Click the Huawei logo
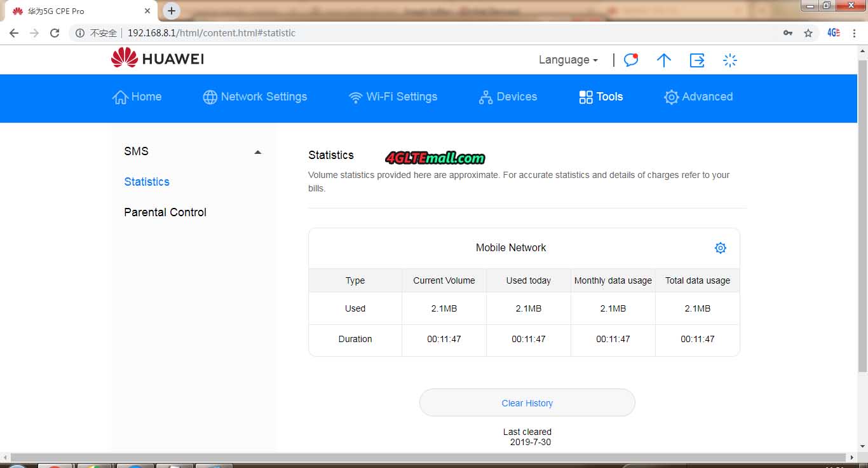 click(x=158, y=59)
